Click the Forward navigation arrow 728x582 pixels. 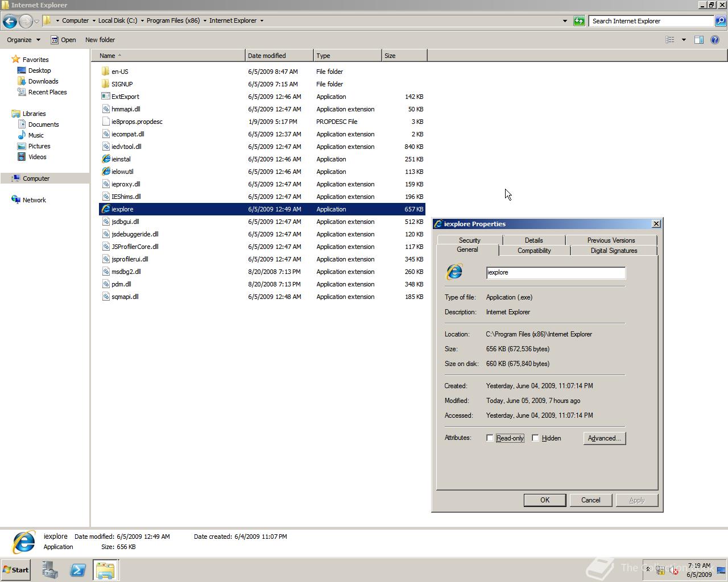point(26,21)
